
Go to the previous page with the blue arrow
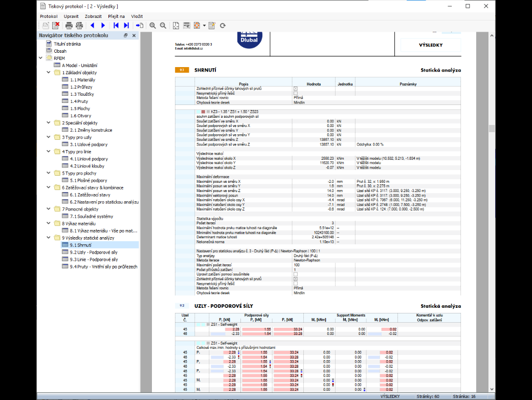click(92, 26)
